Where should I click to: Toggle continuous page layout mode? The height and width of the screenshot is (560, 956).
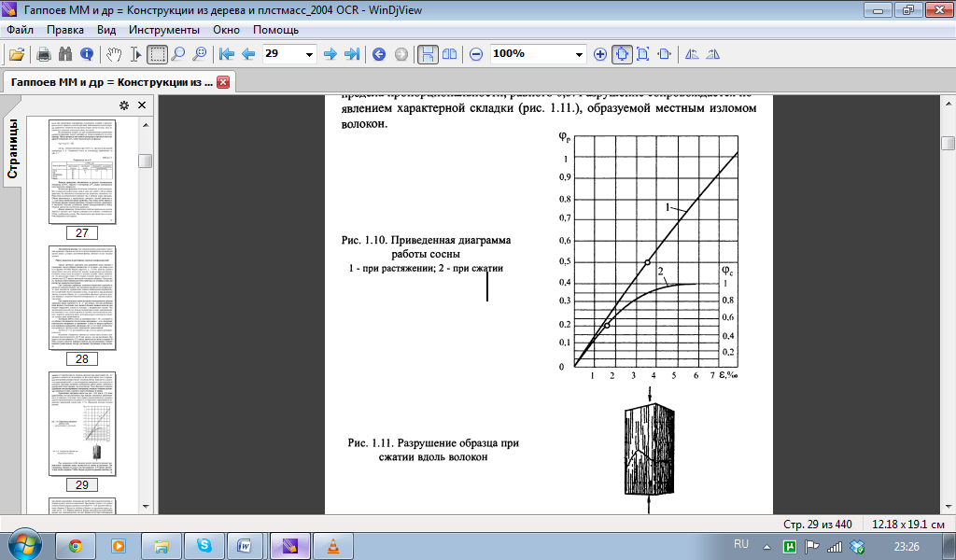(428, 54)
